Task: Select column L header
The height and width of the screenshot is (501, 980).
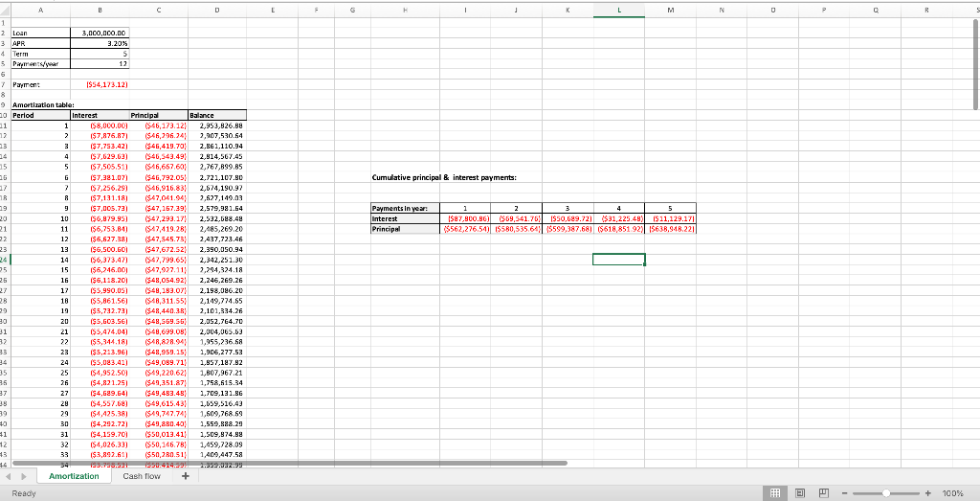Action: click(x=619, y=10)
